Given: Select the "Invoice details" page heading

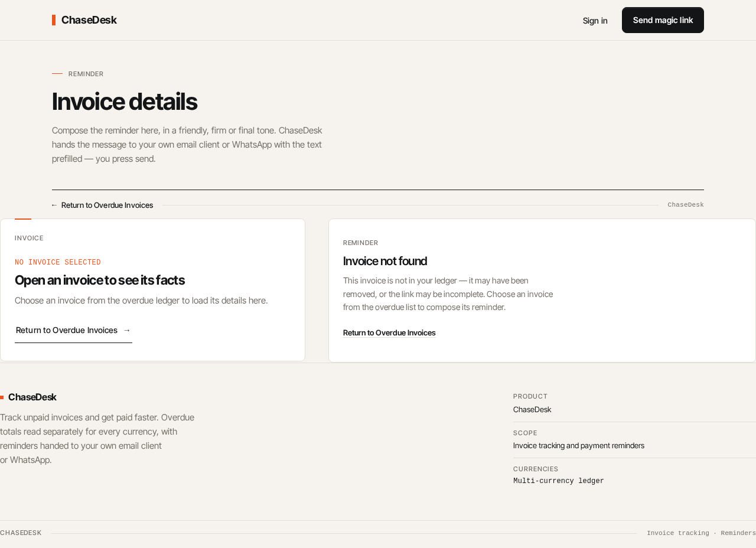Looking at the screenshot, I should (125, 102).
